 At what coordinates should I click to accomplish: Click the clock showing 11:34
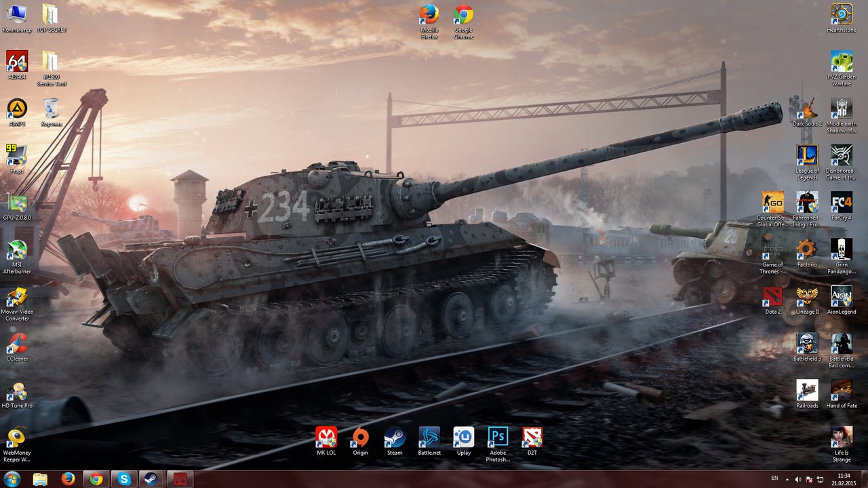tap(844, 479)
